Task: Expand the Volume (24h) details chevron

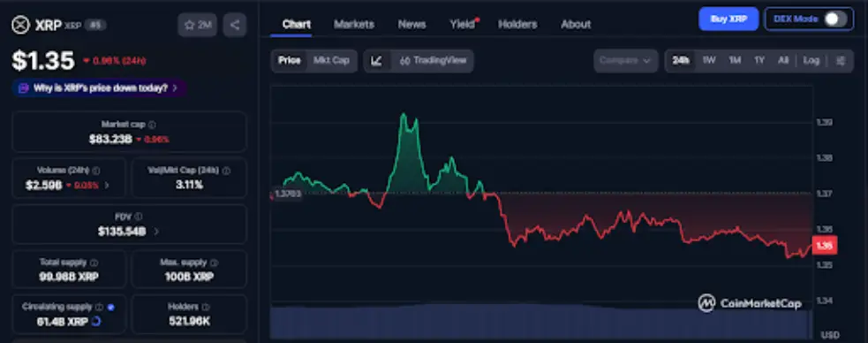Action: coord(107,186)
